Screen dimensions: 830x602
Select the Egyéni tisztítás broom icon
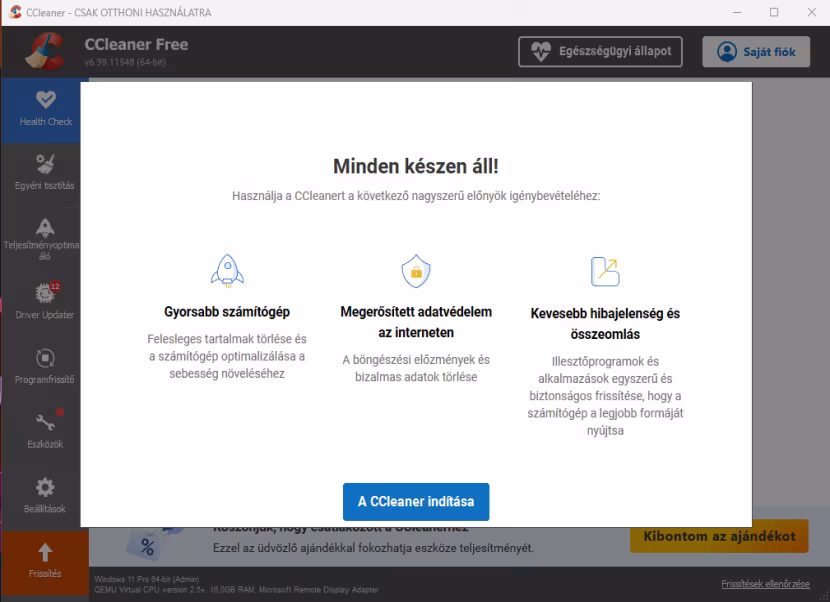[x=45, y=164]
